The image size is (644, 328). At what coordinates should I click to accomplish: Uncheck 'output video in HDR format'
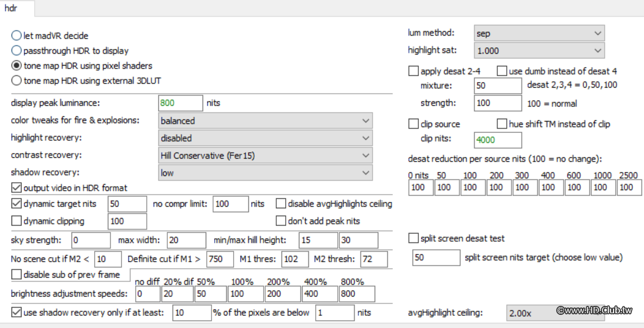pyautogui.click(x=16, y=188)
